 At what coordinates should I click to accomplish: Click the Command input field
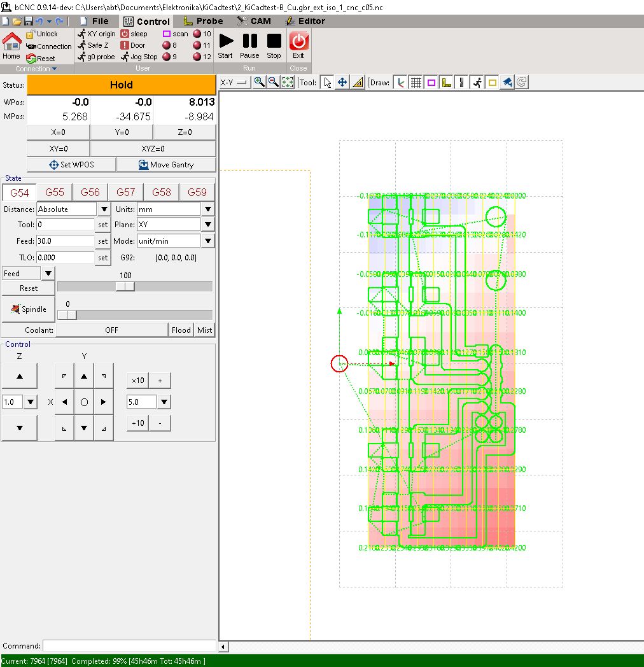pos(129,646)
